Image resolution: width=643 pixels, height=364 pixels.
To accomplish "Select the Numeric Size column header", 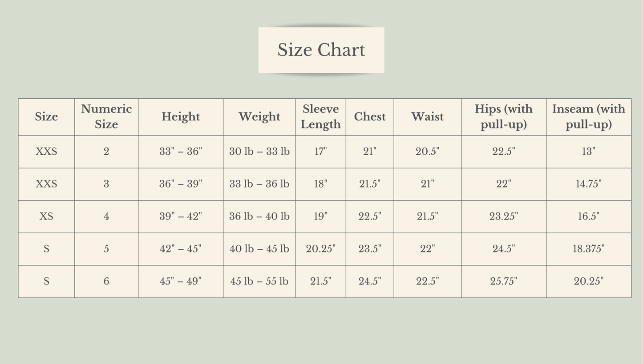I will point(106,117).
